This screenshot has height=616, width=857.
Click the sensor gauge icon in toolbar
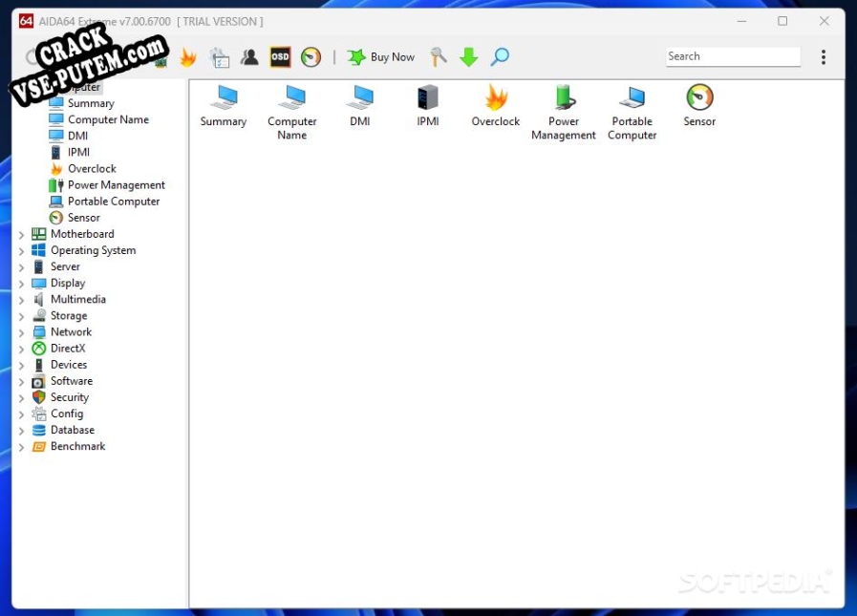tap(311, 57)
